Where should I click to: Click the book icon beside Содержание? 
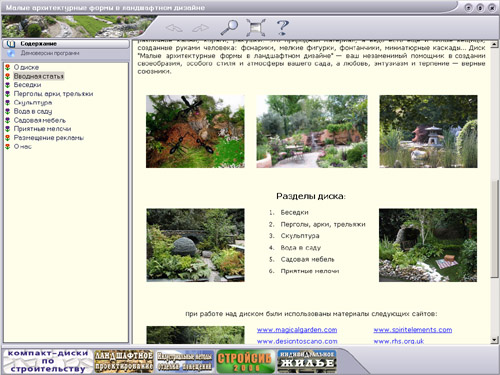11,44
